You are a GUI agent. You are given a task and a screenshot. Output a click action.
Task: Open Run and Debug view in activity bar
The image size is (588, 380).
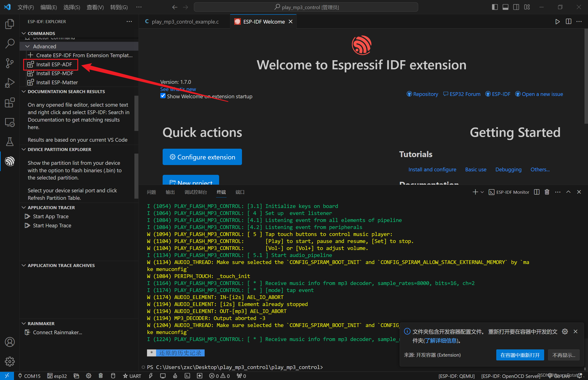(x=10, y=83)
